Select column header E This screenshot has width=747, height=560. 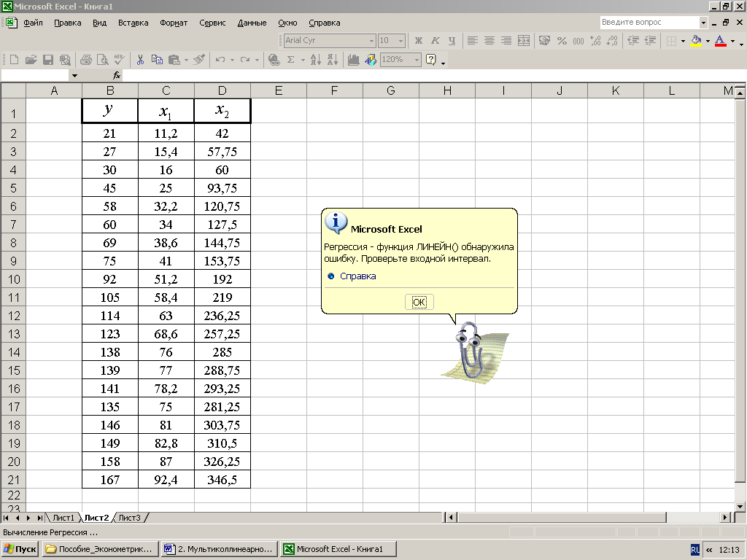pos(278,90)
